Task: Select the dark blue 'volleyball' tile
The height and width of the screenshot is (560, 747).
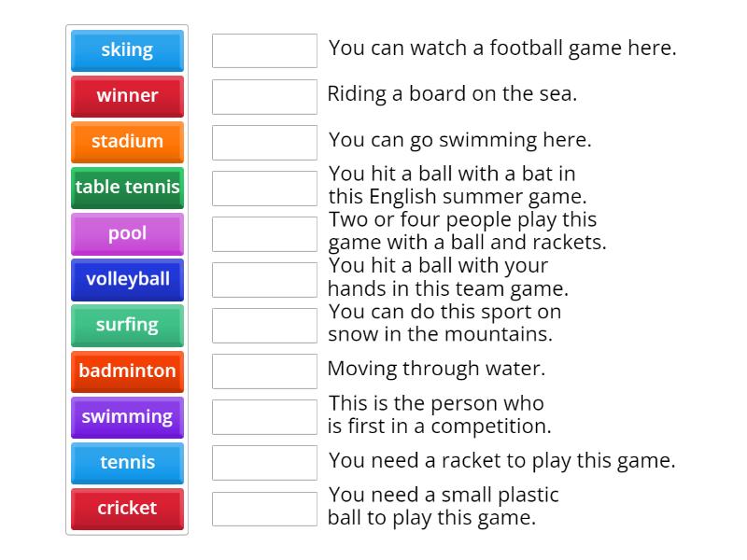Action: (x=127, y=279)
